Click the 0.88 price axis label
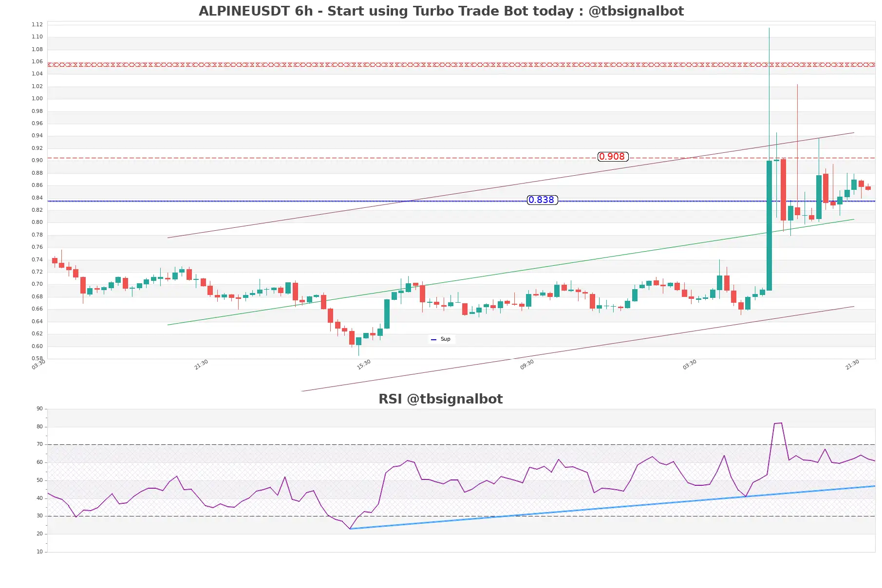This screenshot has width=882, height=588. click(x=37, y=173)
